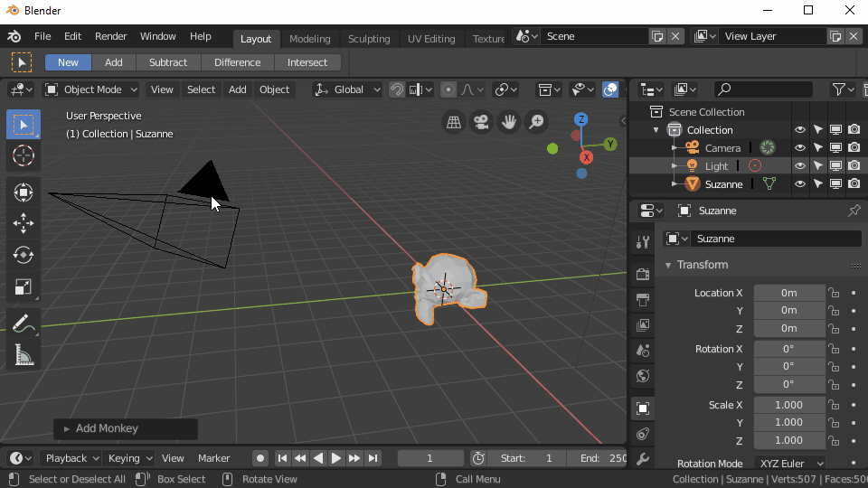Choose the Move tool

tap(23, 223)
